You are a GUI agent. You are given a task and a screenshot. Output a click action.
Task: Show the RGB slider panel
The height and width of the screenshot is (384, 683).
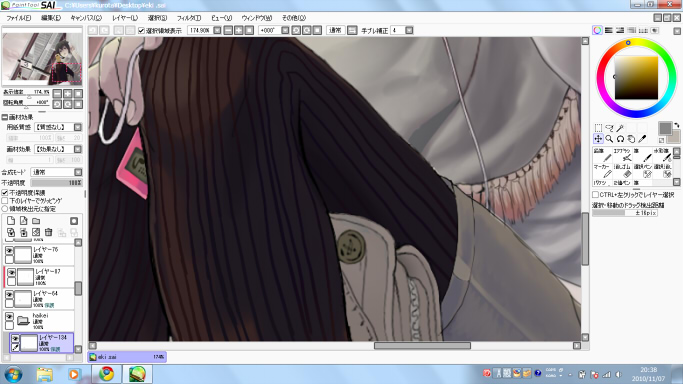(609, 30)
